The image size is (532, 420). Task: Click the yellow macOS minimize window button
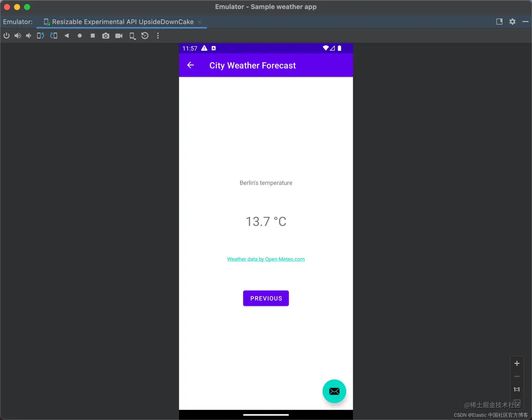[x=17, y=7]
